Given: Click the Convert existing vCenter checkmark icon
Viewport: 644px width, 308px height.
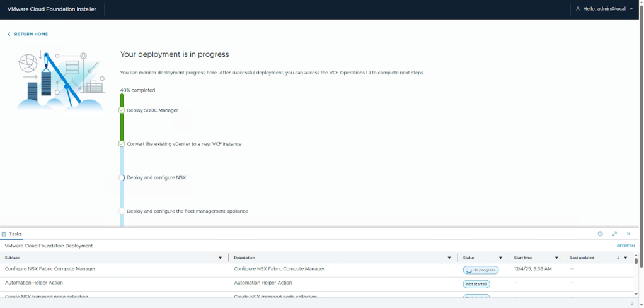Looking at the screenshot, I should coord(121,144).
